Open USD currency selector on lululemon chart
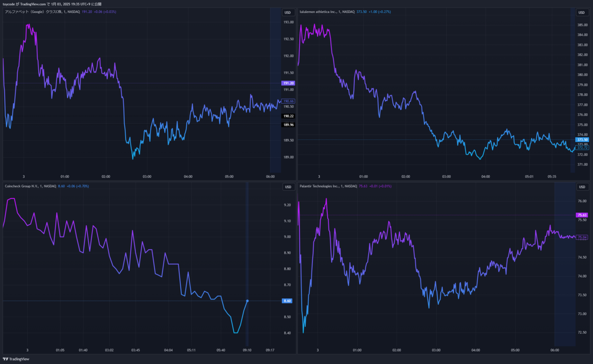This screenshot has width=593, height=364. tap(582, 12)
